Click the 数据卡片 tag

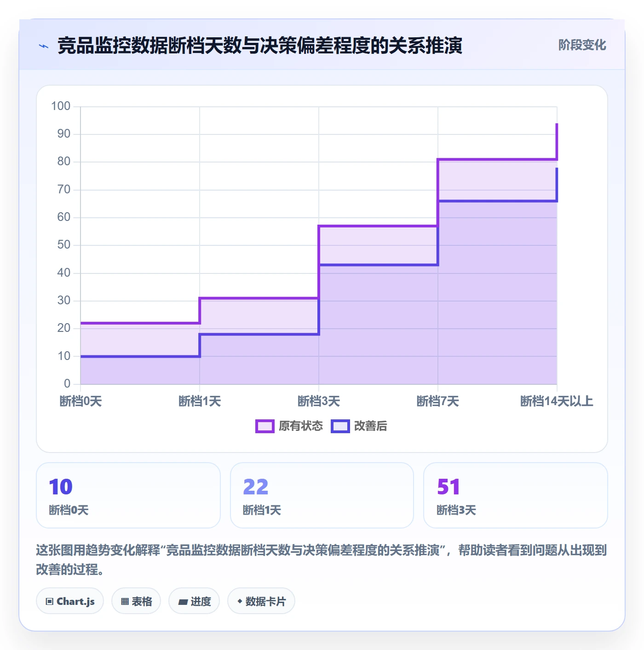261,601
